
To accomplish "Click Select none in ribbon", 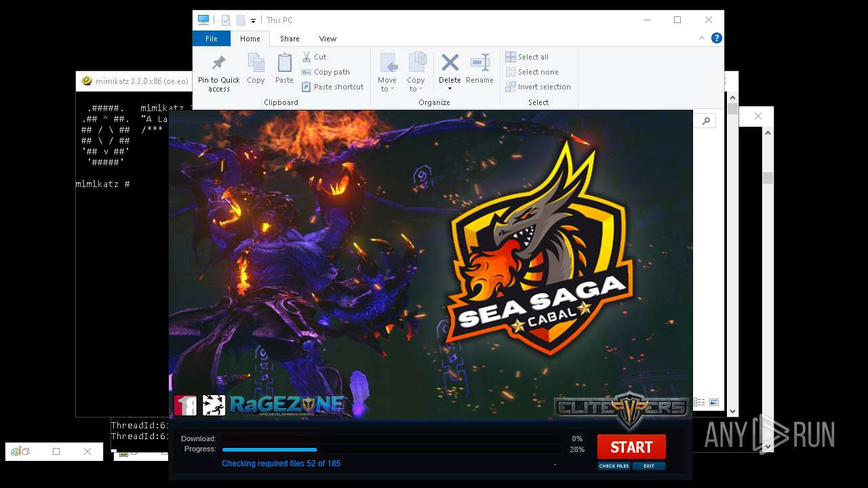I will tap(532, 72).
